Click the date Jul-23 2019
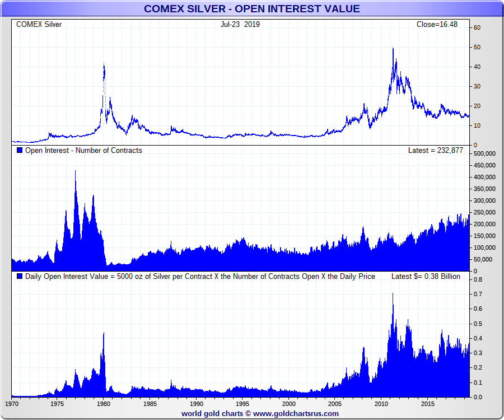Image resolution: width=504 pixels, height=420 pixels. (x=240, y=25)
